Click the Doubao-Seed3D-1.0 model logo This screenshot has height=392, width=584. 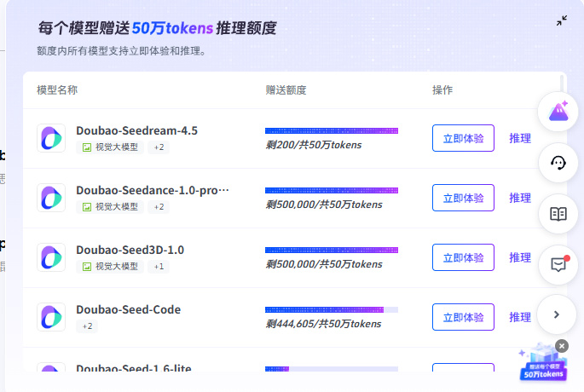51,257
